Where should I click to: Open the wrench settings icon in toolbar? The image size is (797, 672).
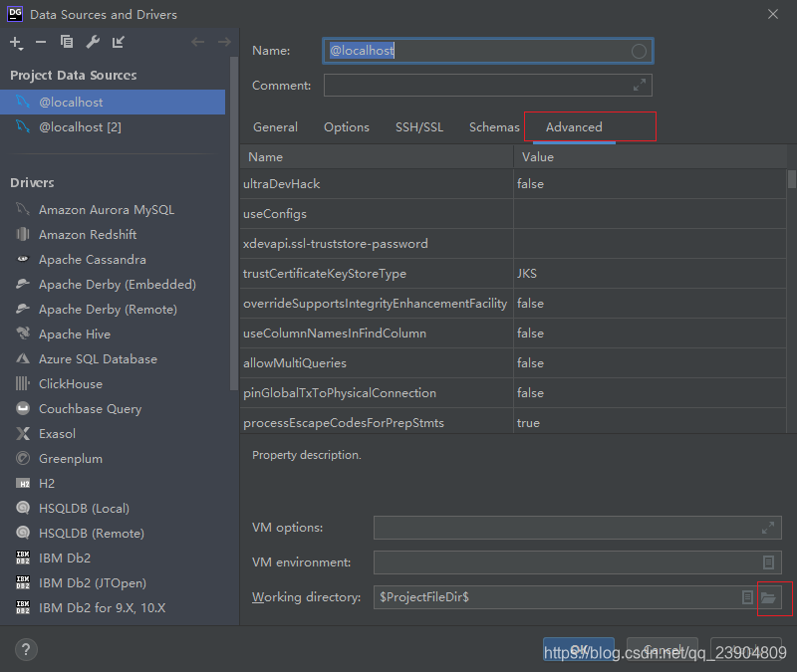(x=93, y=42)
